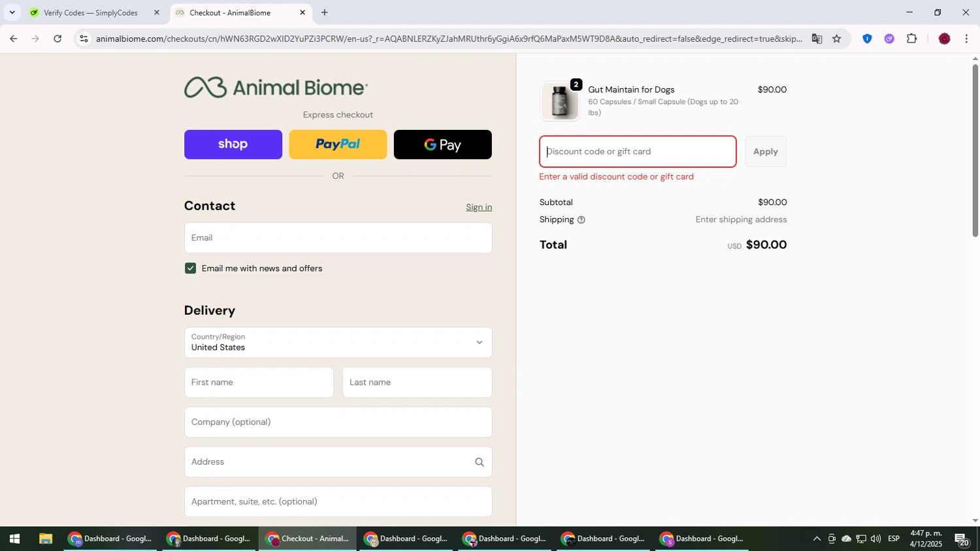Viewport: 980px width, 551px height.
Task: Go forward to the next page
Action: click(x=35, y=39)
